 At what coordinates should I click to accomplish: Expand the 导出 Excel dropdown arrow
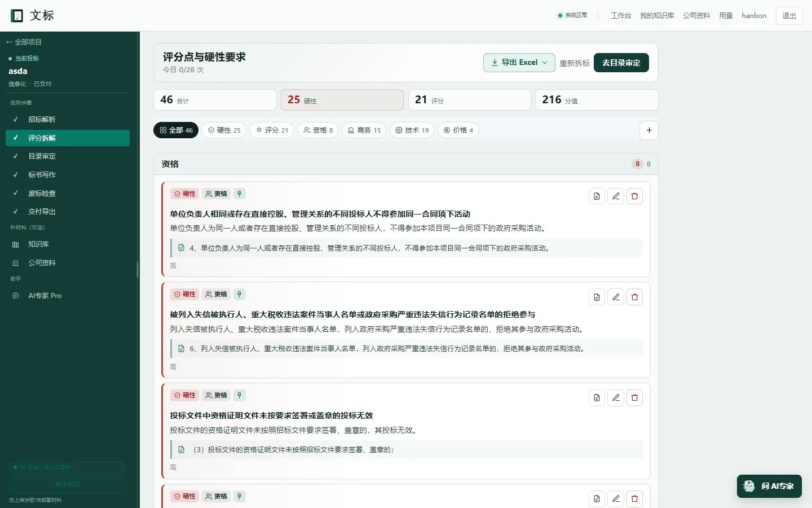pos(545,63)
